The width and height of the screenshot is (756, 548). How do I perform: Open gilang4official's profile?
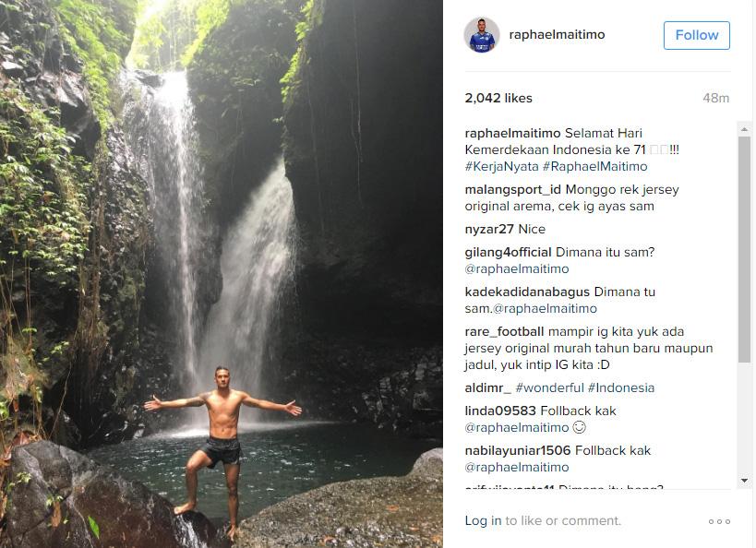click(508, 253)
